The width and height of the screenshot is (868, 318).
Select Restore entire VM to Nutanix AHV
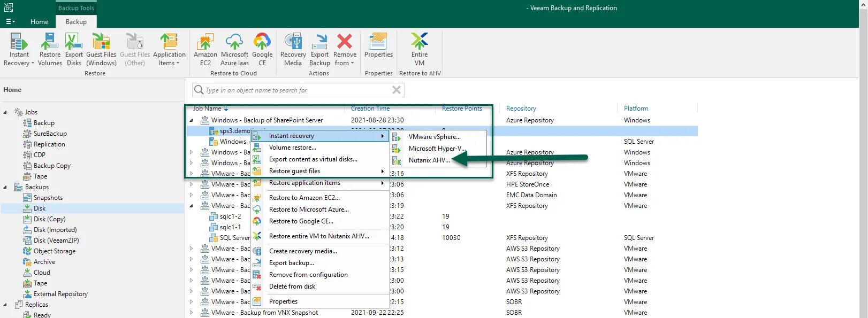[320, 236]
